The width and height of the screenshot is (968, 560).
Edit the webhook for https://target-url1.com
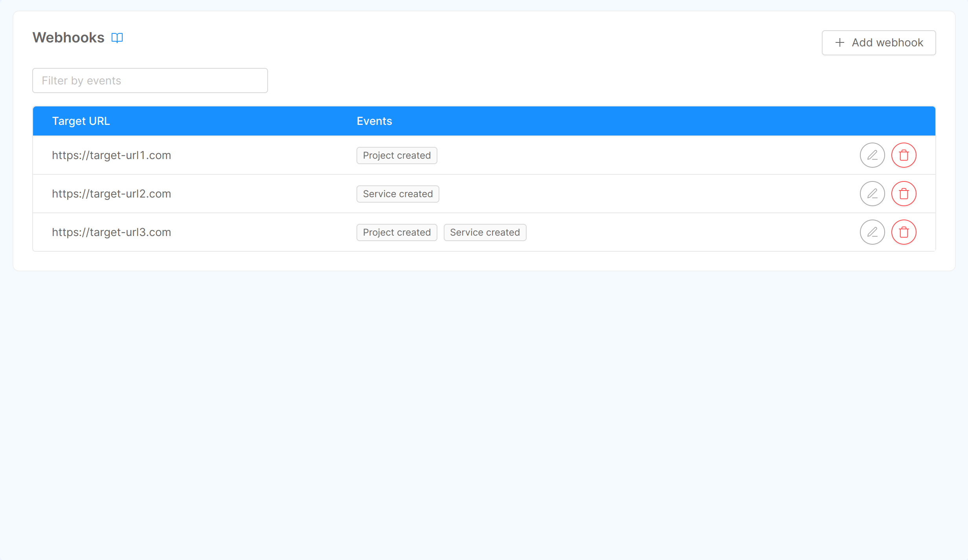click(872, 155)
